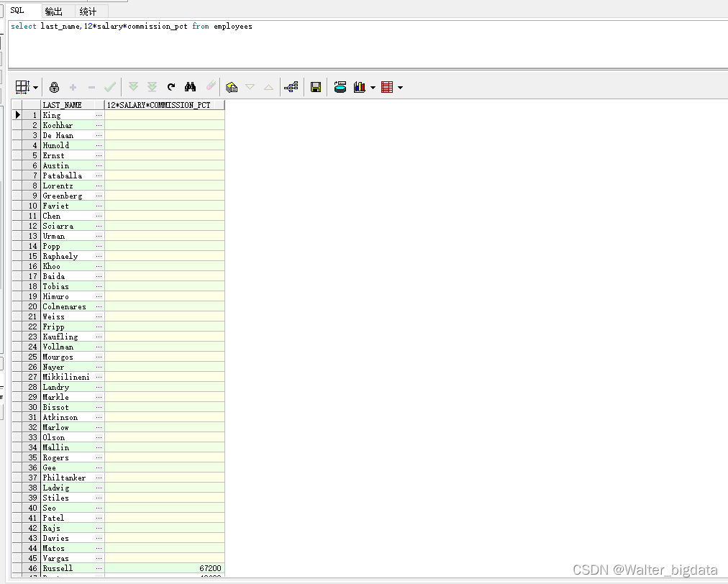The width and height of the screenshot is (728, 584).
Task: Click the fetch last page icon
Action: [x=152, y=87]
